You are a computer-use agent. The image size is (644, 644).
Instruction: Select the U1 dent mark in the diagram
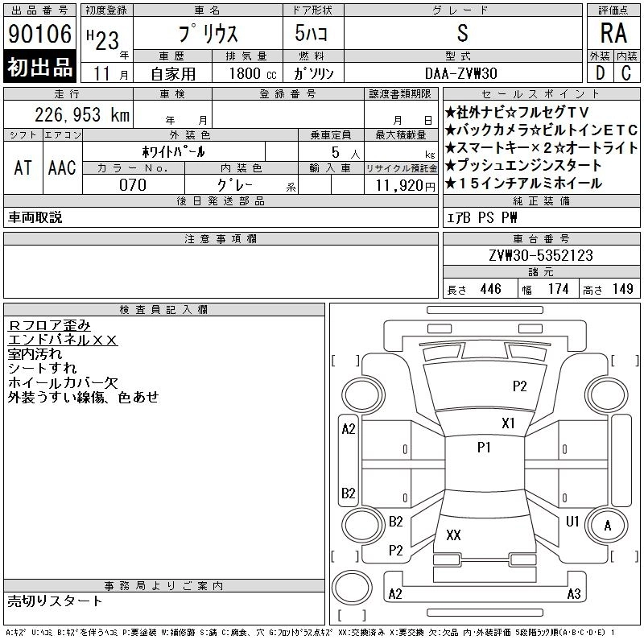click(572, 521)
